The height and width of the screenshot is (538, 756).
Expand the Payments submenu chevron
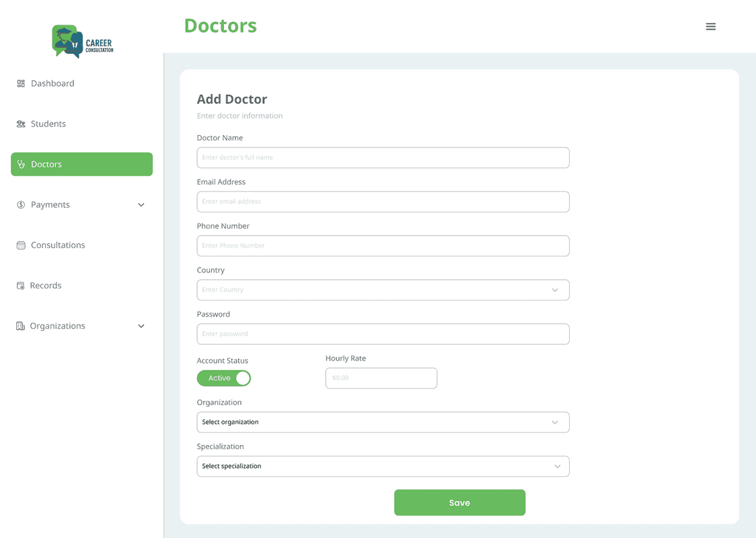click(x=141, y=204)
